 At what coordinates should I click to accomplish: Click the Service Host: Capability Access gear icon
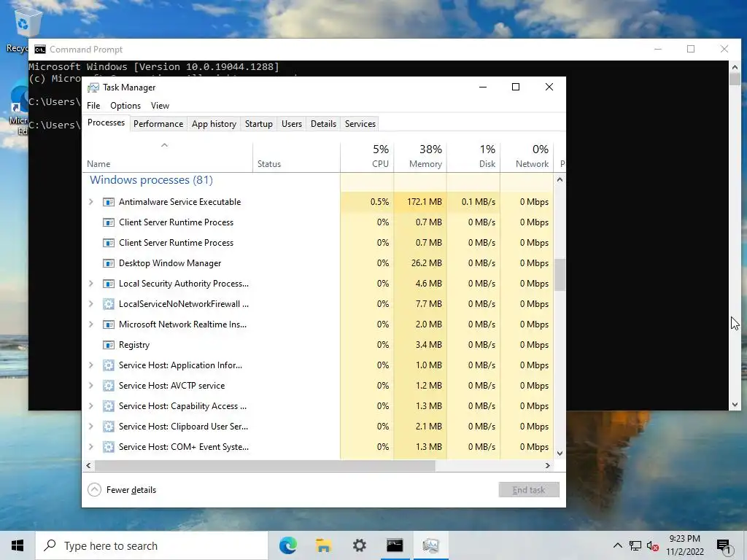pos(109,406)
